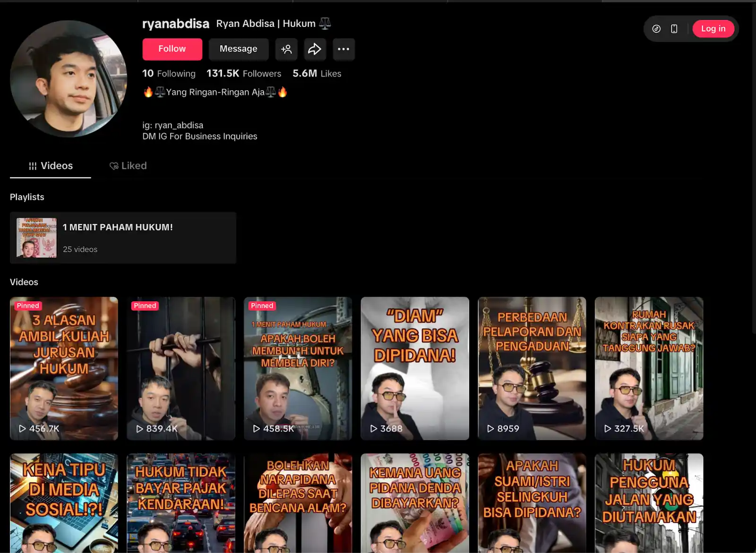Click the display name Ryan Abdisa | Hukum
The width and height of the screenshot is (756, 553).
[x=274, y=24]
